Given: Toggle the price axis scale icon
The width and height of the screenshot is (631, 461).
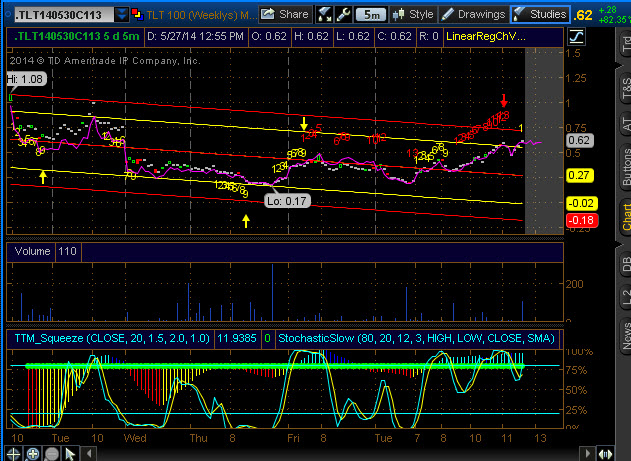Looking at the screenshot, I should tap(576, 36).
